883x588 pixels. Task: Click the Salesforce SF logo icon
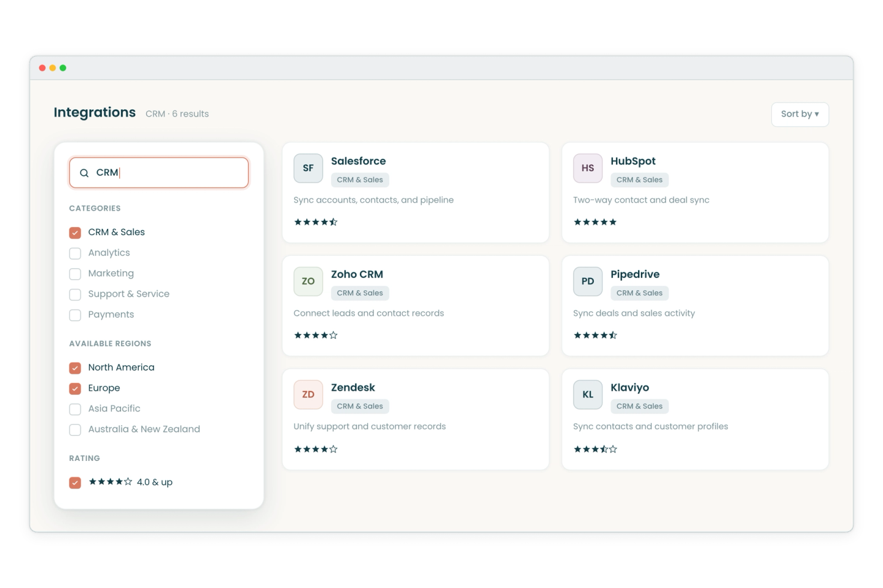308,168
